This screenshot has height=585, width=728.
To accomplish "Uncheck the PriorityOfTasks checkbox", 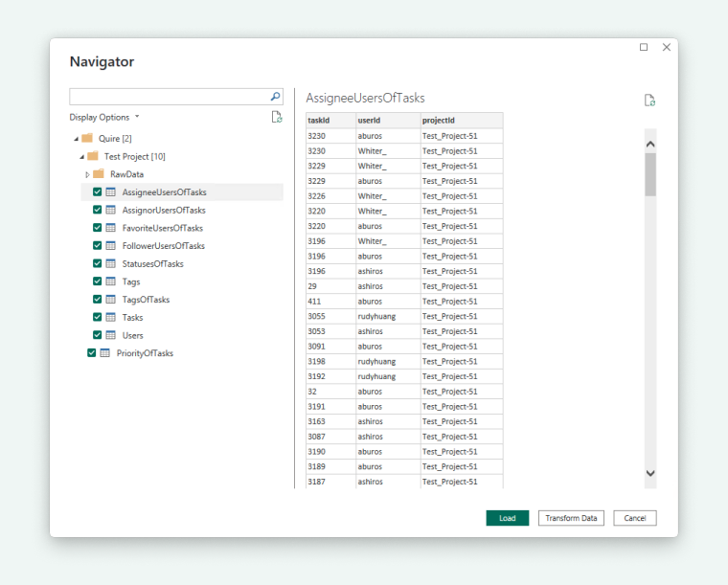I will point(91,353).
